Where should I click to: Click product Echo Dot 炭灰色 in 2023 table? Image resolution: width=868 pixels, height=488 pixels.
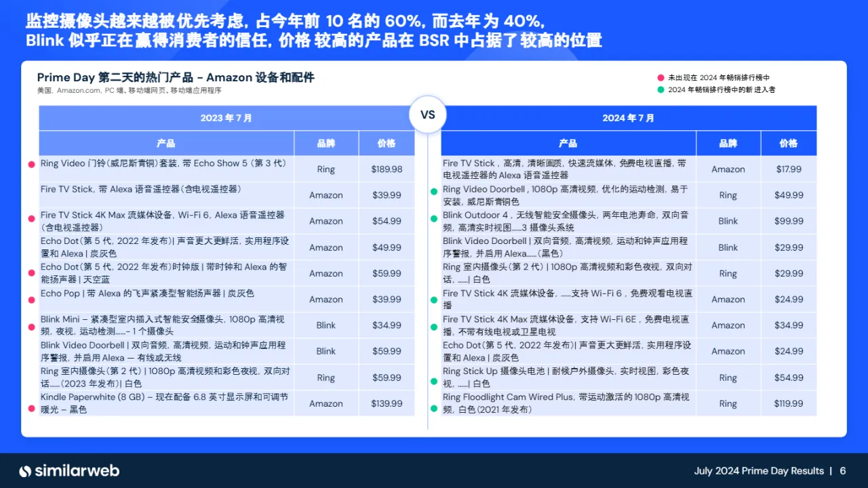point(165,247)
